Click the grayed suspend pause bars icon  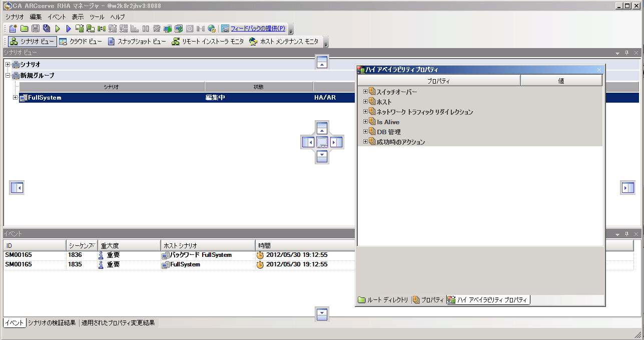146,29
